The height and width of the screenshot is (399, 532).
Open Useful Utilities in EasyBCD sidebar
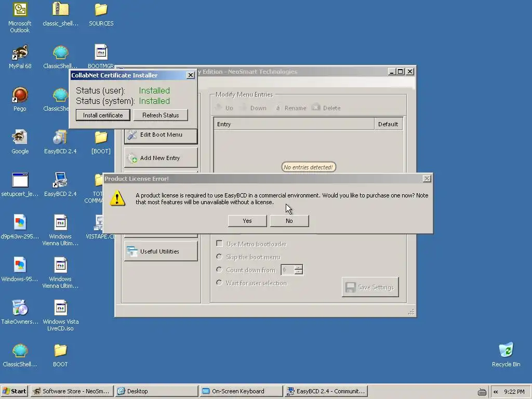(161, 251)
